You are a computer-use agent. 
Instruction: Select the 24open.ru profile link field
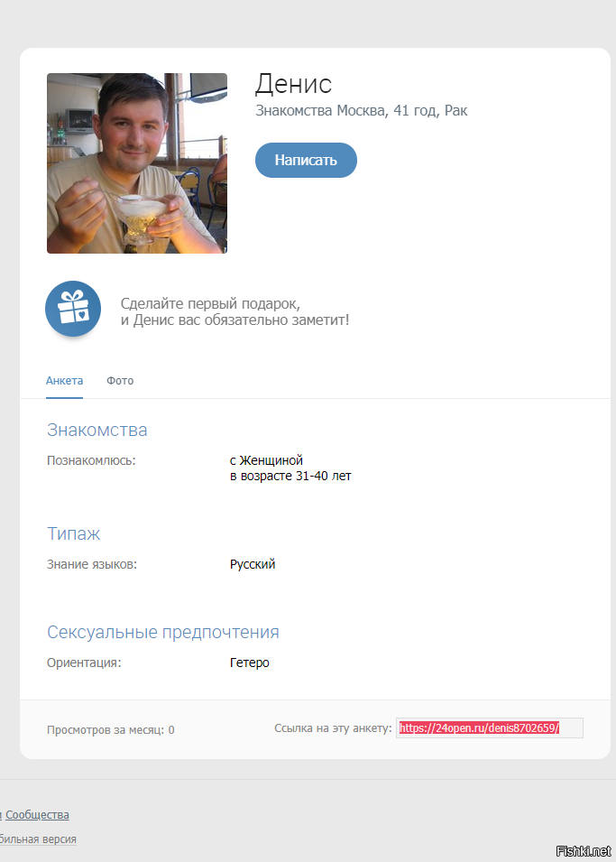coord(490,728)
